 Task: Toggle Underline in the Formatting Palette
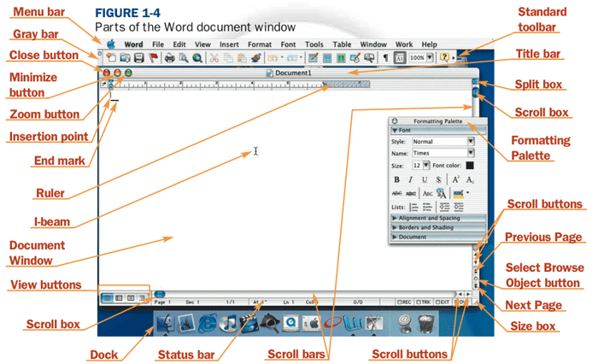(x=425, y=179)
